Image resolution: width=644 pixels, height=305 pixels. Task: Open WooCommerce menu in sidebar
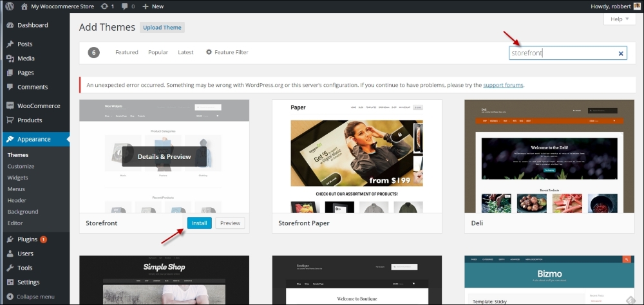click(38, 106)
